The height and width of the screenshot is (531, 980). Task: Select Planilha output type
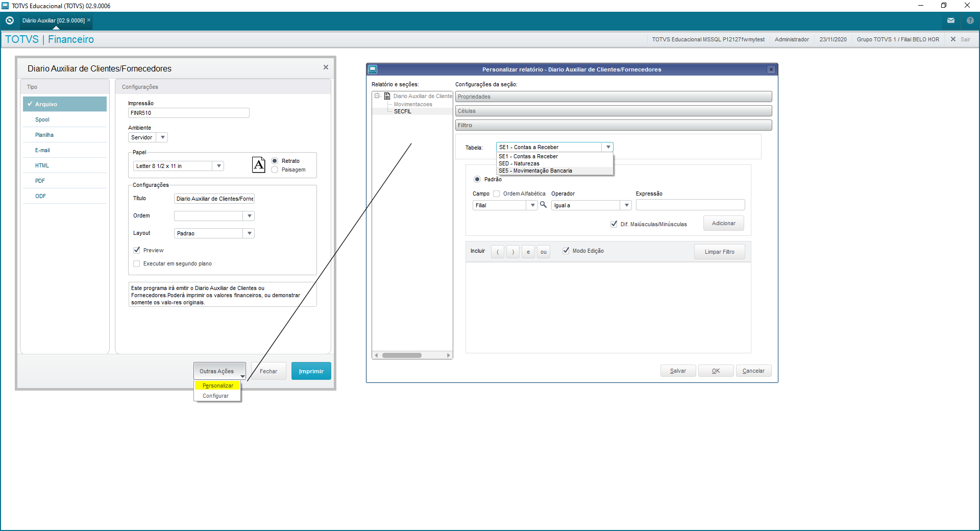click(x=65, y=135)
